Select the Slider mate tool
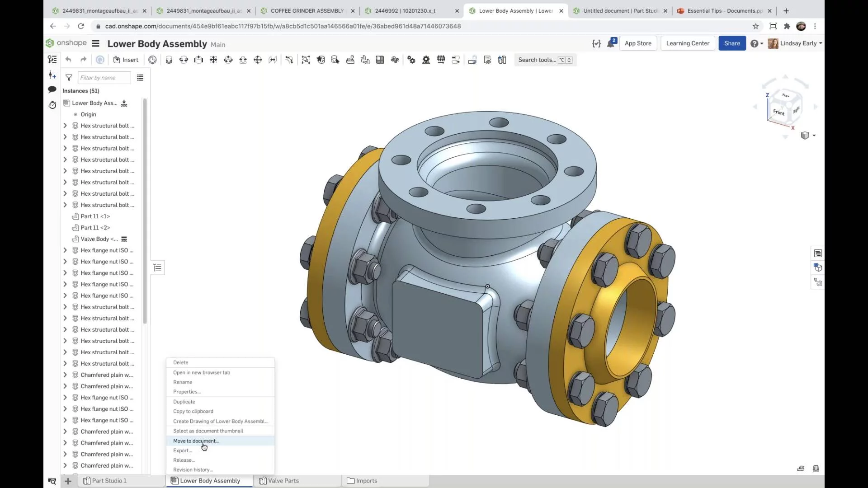Image resolution: width=868 pixels, height=488 pixels. (x=198, y=60)
